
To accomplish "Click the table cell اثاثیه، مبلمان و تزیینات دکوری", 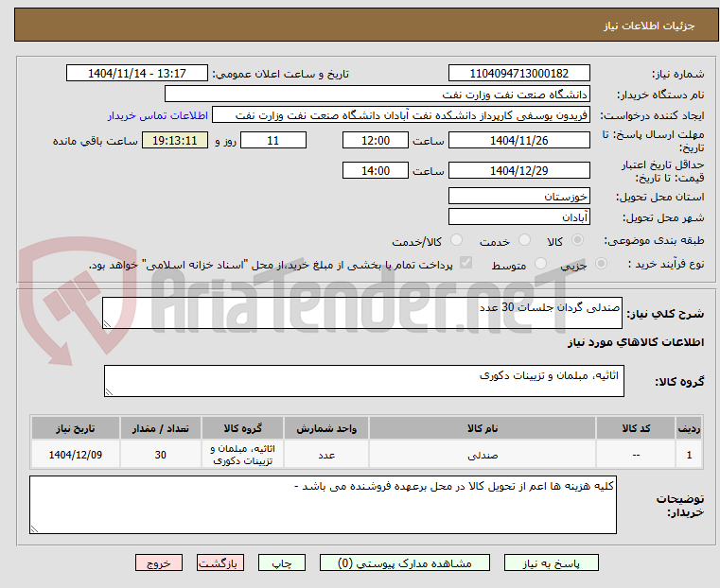I will coord(243,455).
